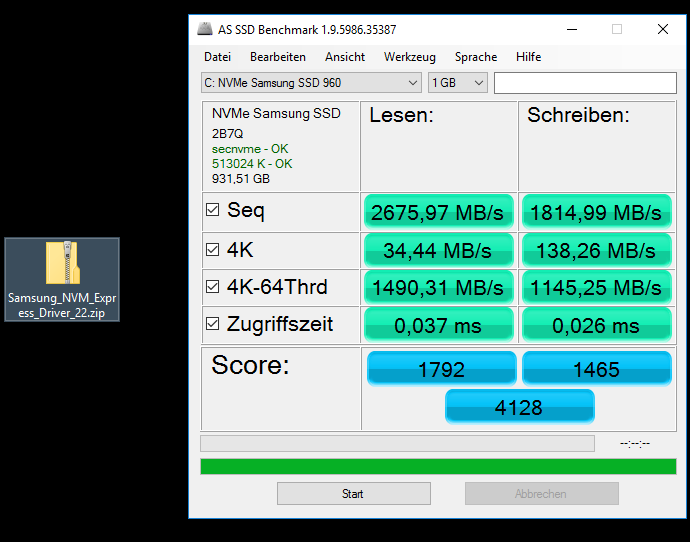Click the sequential read result 2675,97 MB/s

[x=439, y=212]
